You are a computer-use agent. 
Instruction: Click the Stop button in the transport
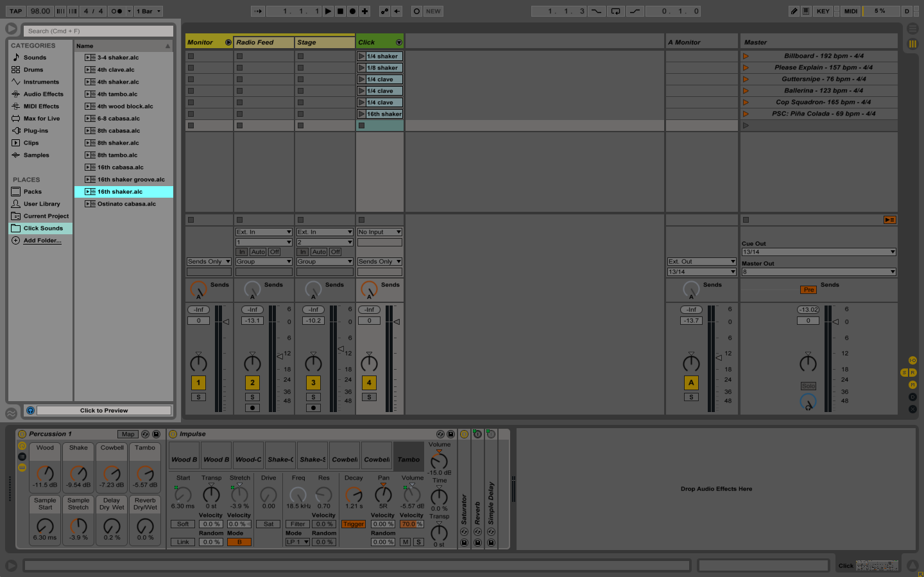click(x=340, y=11)
